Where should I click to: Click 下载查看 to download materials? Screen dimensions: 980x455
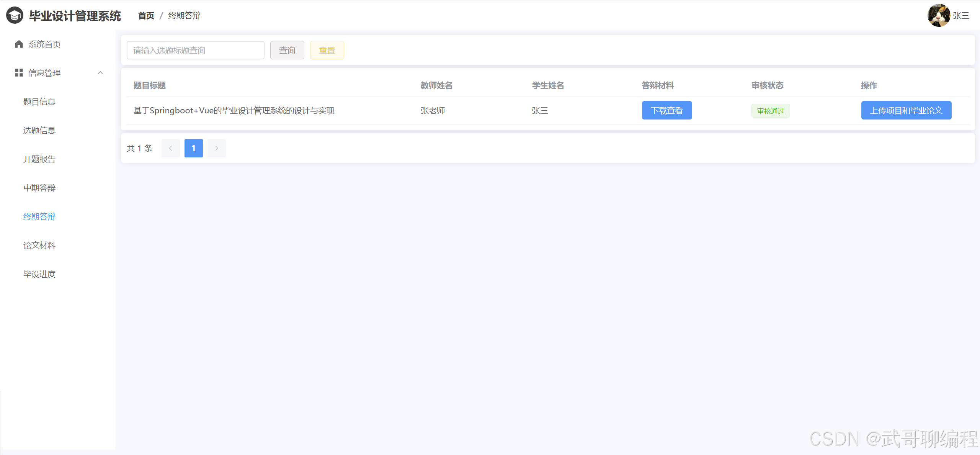coord(666,110)
